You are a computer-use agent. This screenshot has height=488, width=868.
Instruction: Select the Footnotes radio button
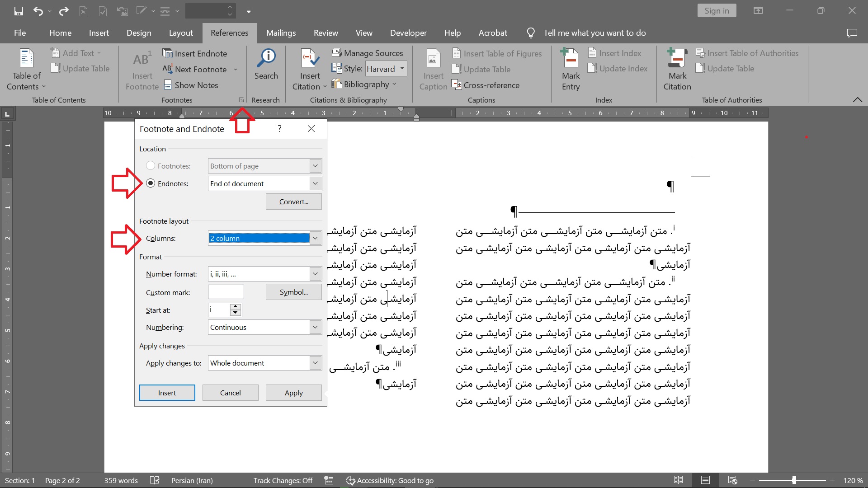[x=150, y=165]
